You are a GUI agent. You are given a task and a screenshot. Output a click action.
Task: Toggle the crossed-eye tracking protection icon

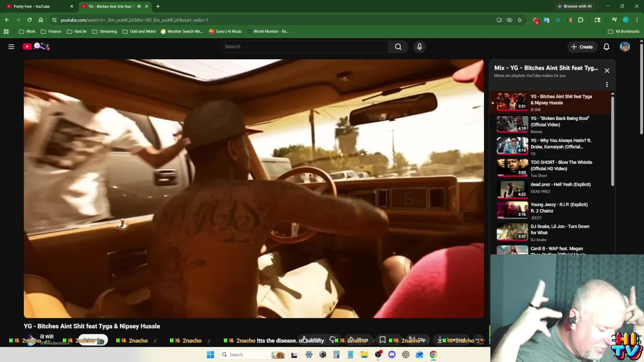509,20
